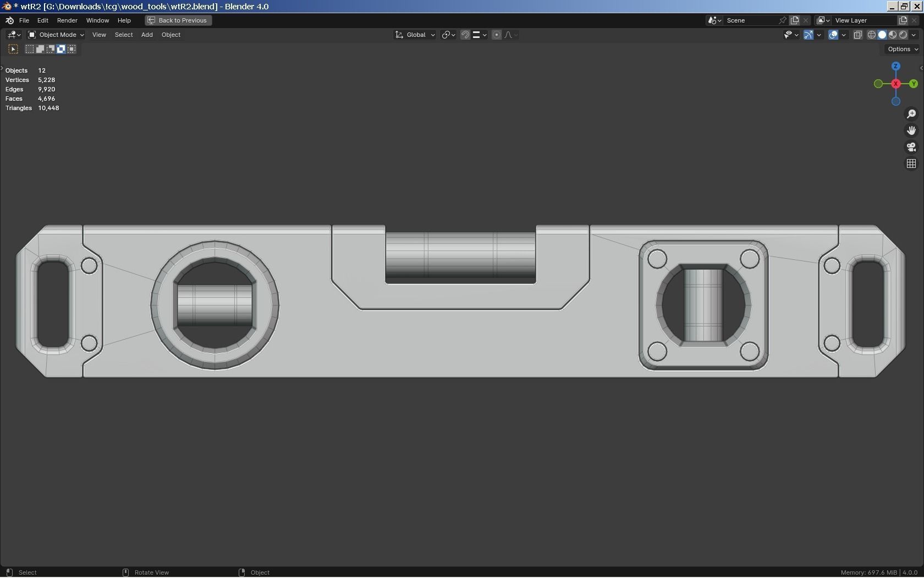The height and width of the screenshot is (578, 924).
Task: Add a new View Layer
Action: (903, 20)
